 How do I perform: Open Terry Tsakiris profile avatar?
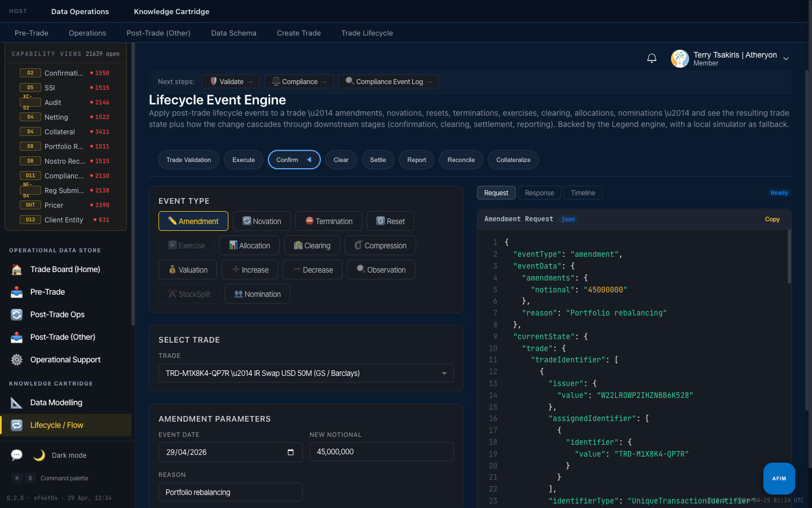click(x=680, y=58)
